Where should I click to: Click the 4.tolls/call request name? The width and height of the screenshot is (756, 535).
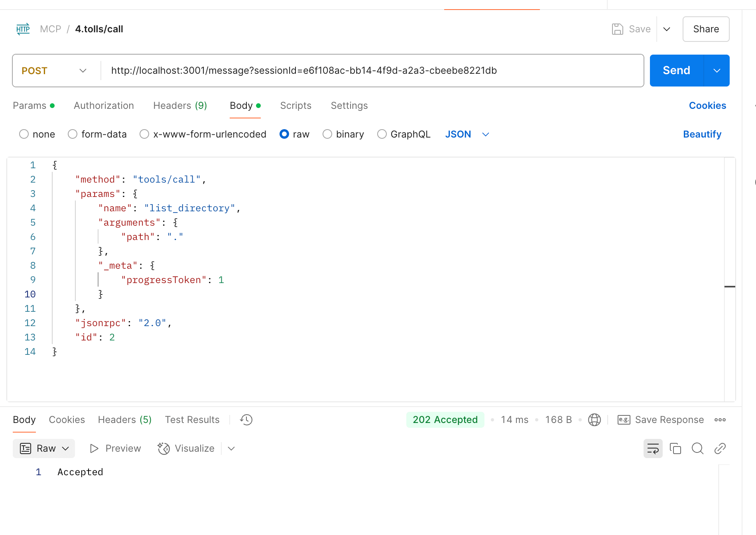99,29
